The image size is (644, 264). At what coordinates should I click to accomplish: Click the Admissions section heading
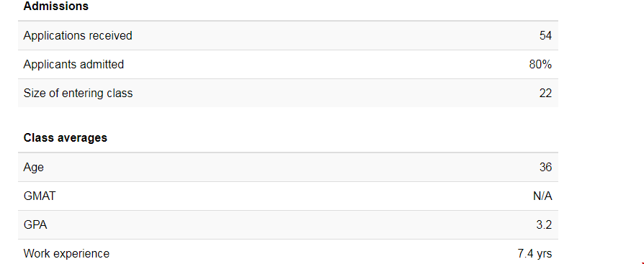56,6
